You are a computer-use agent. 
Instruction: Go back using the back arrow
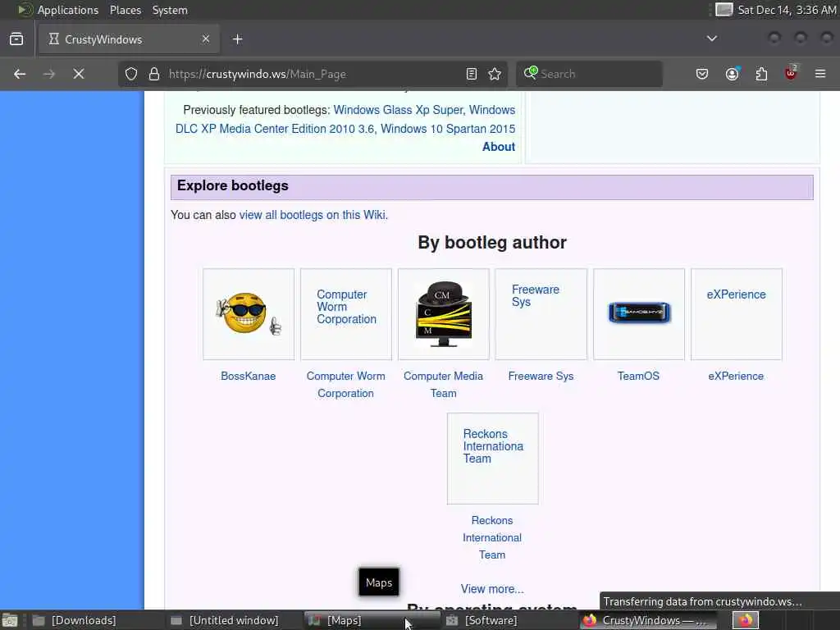20,74
